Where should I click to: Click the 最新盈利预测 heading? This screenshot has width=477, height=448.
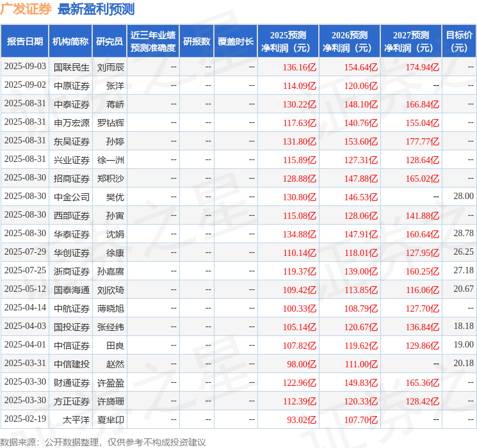tap(96, 9)
